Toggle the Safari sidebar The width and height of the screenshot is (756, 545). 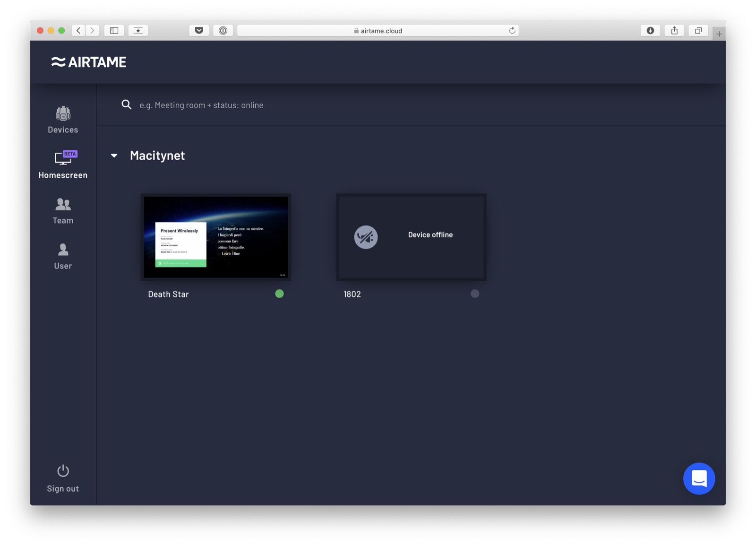(x=114, y=31)
